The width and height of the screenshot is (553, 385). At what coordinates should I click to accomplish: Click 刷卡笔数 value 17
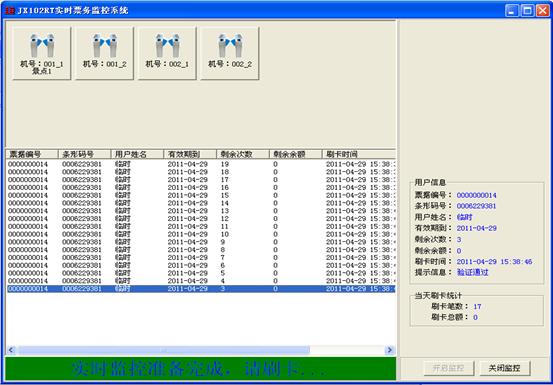(478, 307)
